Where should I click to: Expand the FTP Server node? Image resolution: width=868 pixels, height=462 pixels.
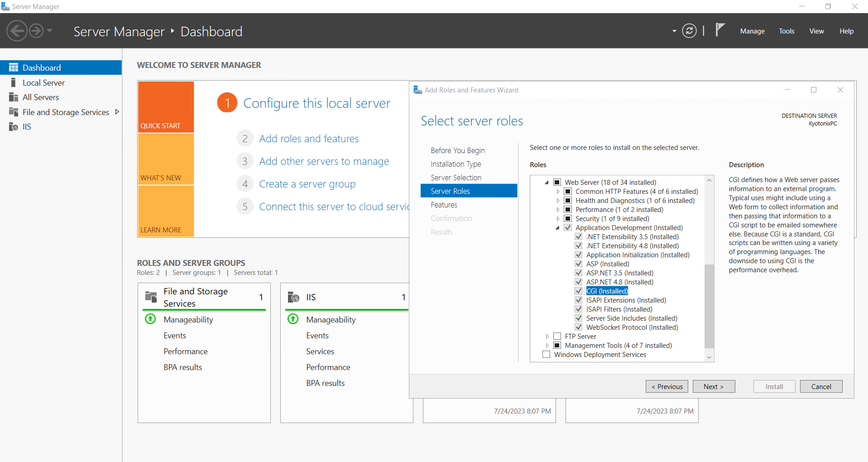547,337
